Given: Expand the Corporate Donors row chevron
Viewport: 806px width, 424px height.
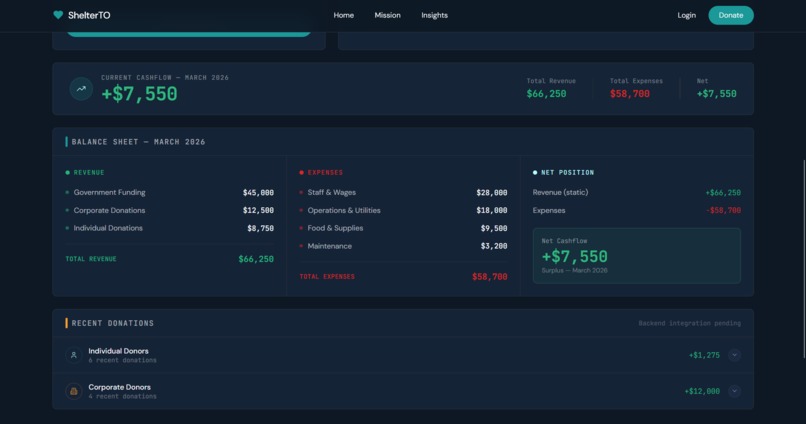Looking at the screenshot, I should [x=734, y=391].
